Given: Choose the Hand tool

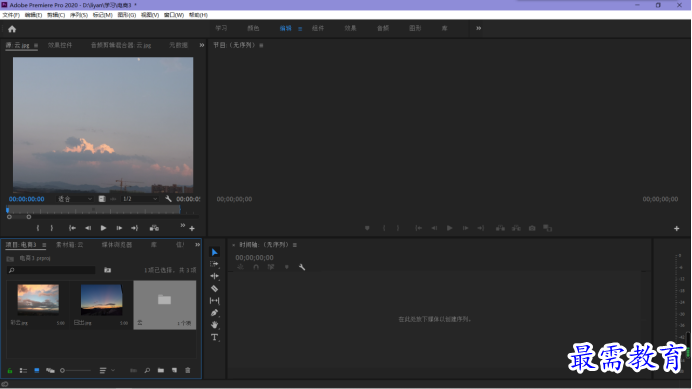Looking at the screenshot, I should coord(214,325).
